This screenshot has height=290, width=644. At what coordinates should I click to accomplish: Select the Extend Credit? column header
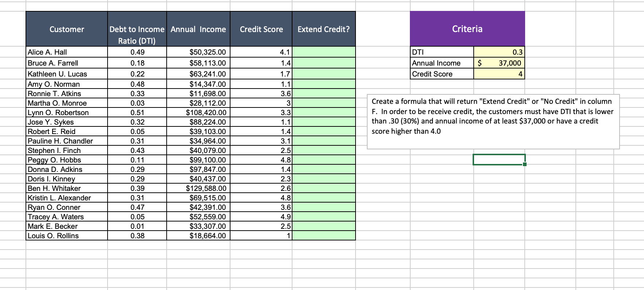click(x=324, y=29)
